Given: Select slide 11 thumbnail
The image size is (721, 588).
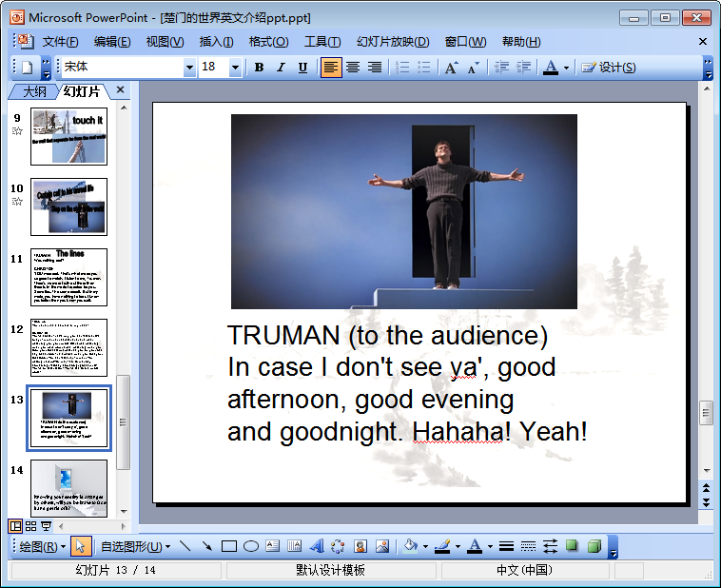Looking at the screenshot, I should (68, 277).
